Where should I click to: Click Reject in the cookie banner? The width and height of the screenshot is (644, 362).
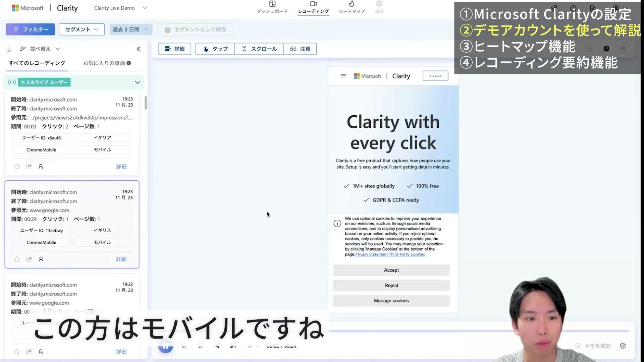(391, 286)
